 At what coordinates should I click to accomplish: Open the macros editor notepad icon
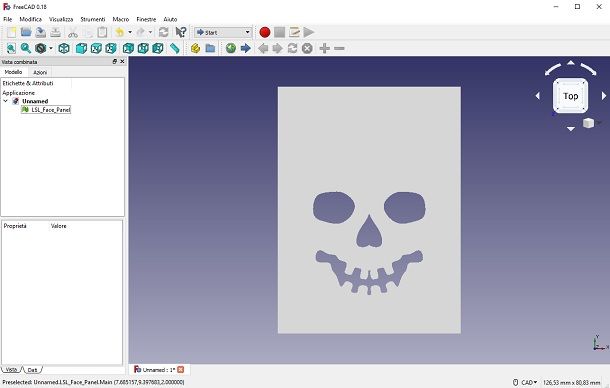point(294,32)
